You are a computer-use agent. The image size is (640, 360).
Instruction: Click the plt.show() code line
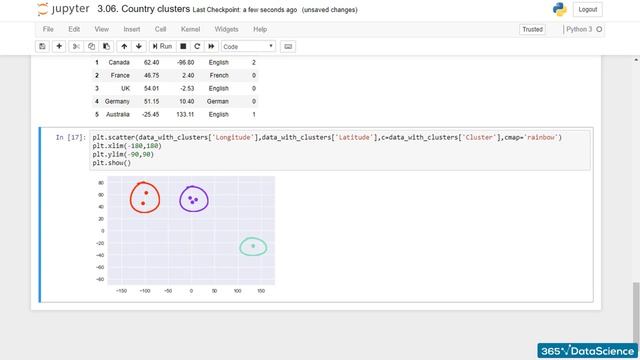point(111,163)
